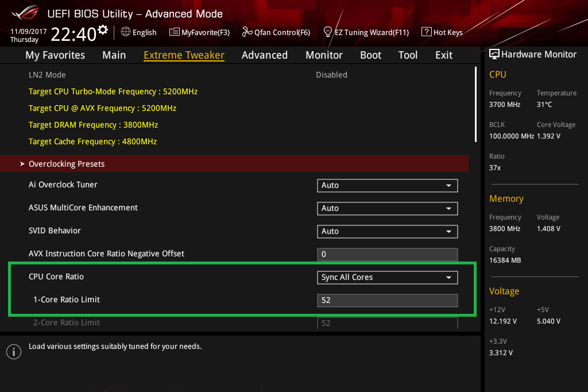The width and height of the screenshot is (588, 392).
Task: Select AVX Instruction Core Ratio Negative Offset label
Action: click(106, 254)
